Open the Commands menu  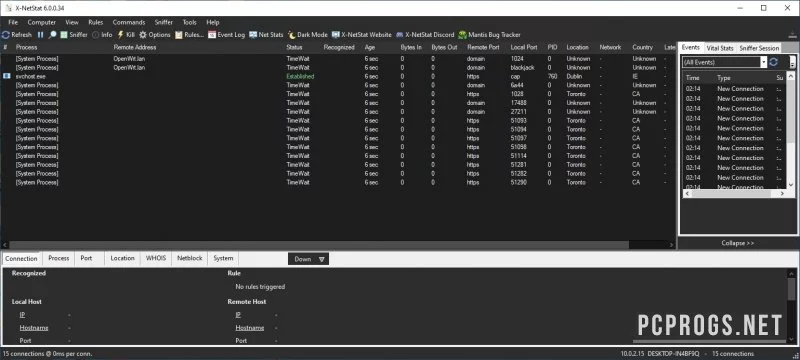point(129,22)
